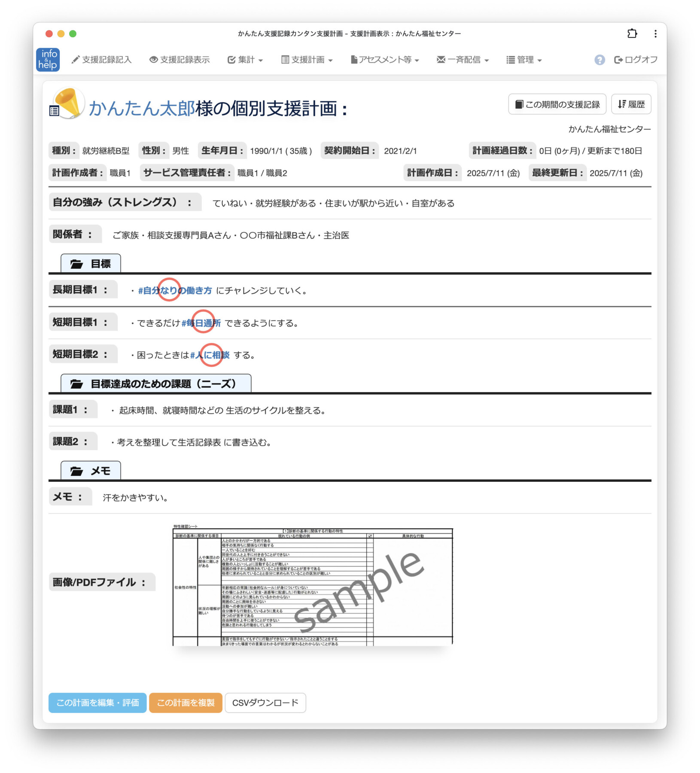Click the orange この計画を複製 button
Viewport: 700px width, 773px height.
click(186, 703)
